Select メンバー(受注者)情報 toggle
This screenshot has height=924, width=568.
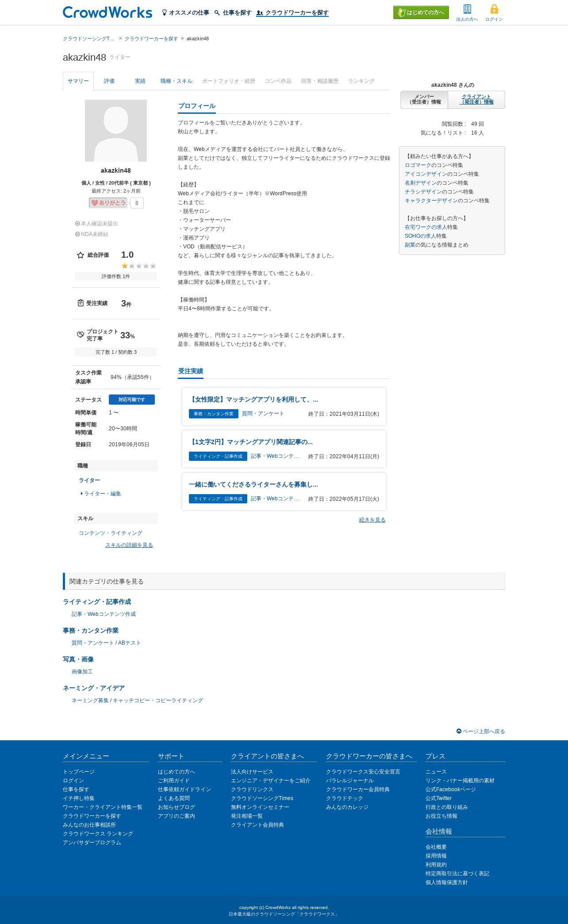click(425, 100)
